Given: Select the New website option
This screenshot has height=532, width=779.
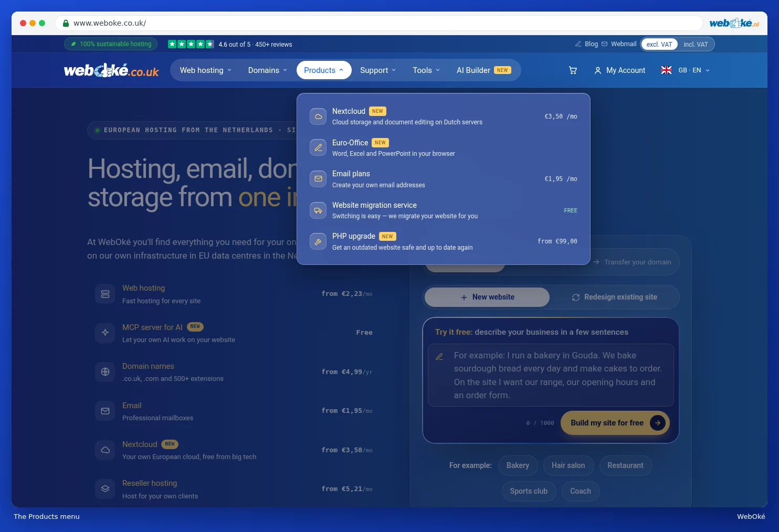Looking at the screenshot, I should (x=487, y=297).
